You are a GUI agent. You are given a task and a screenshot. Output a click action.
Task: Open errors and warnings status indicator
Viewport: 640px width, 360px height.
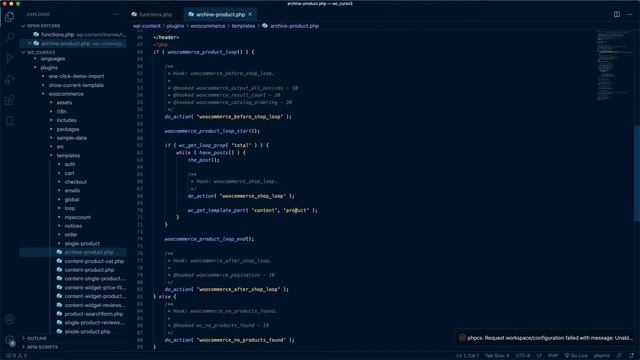click(16, 356)
